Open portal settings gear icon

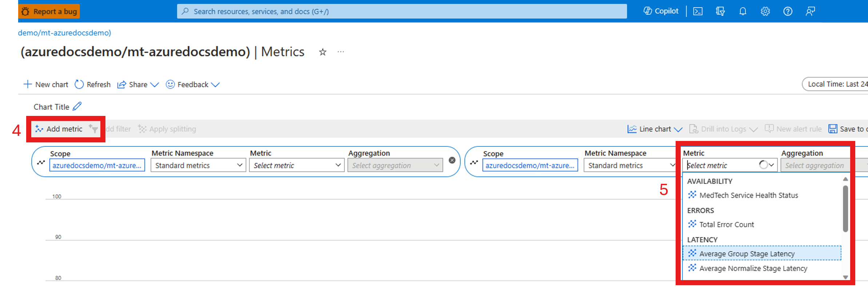[765, 11]
